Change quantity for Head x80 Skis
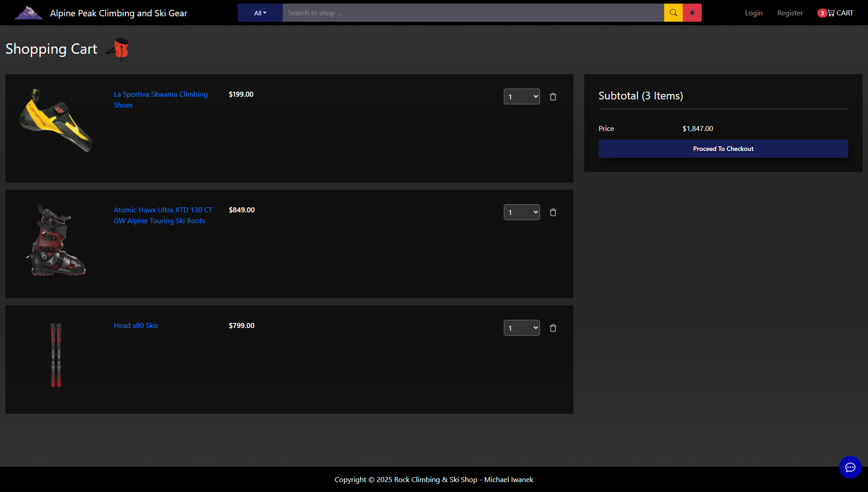Viewport: 868px width, 492px height. coord(521,328)
